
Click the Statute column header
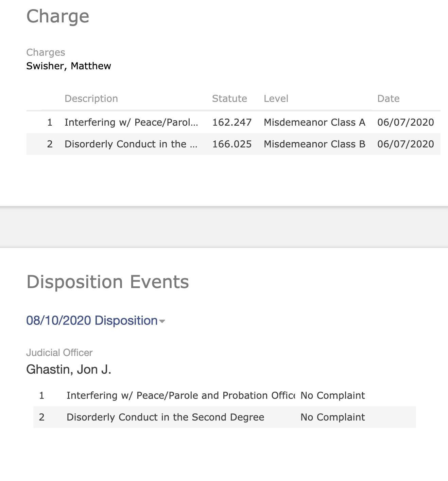tap(229, 99)
